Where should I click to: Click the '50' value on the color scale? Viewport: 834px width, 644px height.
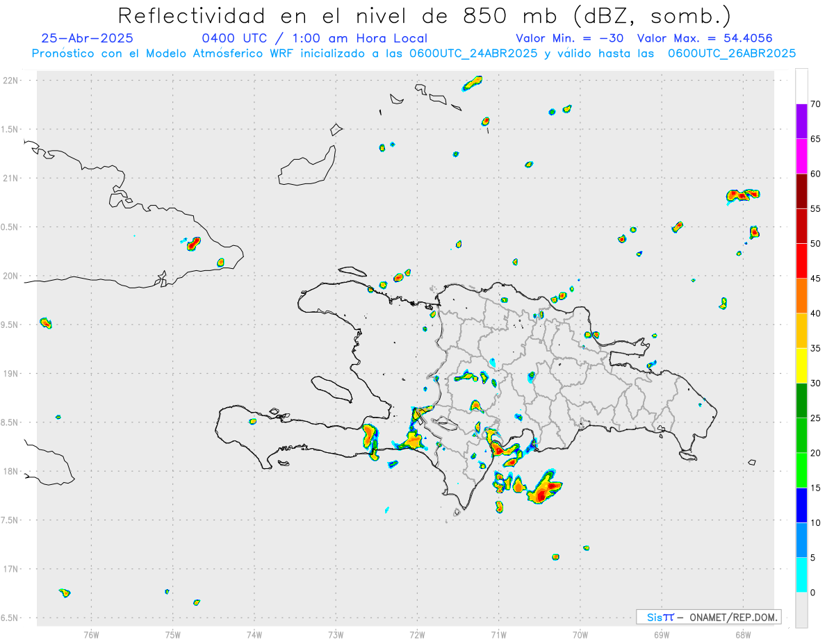(815, 244)
